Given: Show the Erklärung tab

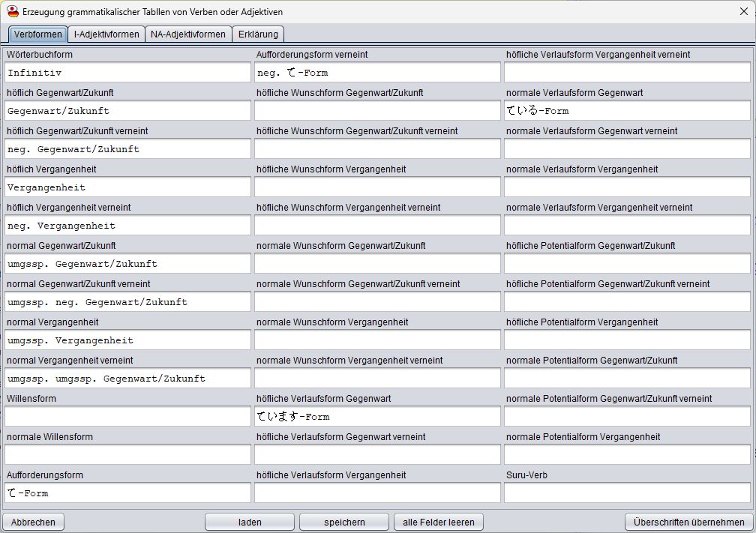Looking at the screenshot, I should [x=259, y=34].
